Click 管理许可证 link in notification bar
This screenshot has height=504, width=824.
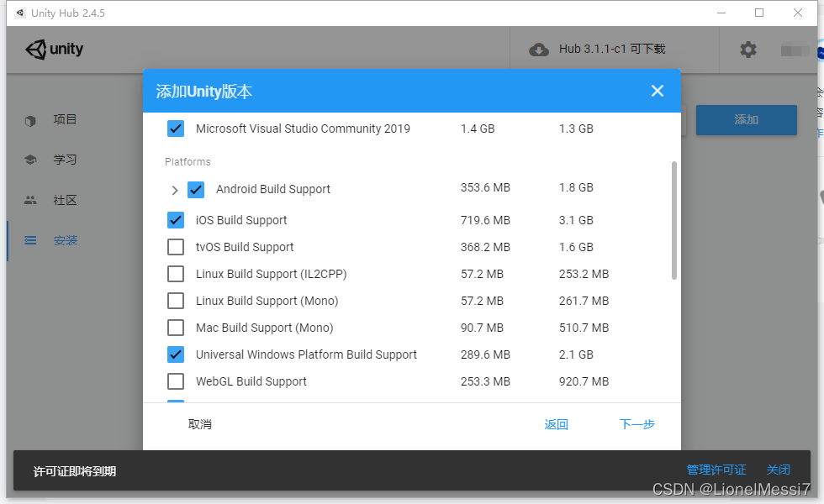click(716, 470)
